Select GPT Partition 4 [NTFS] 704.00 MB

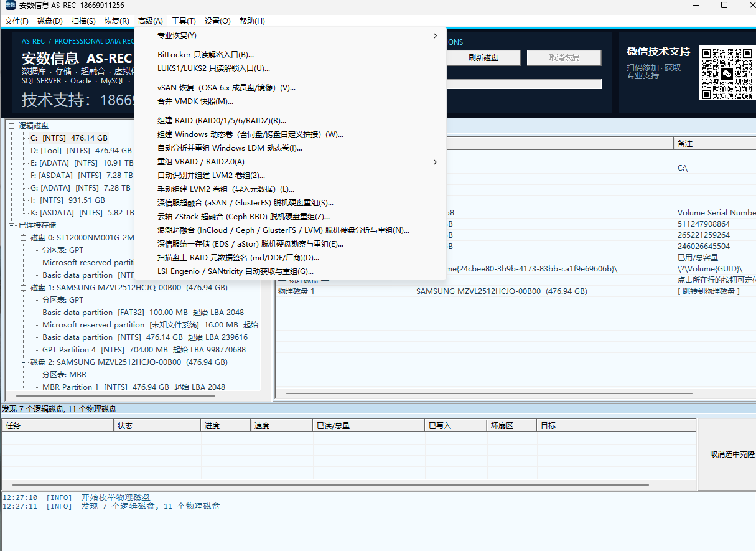tap(144, 350)
